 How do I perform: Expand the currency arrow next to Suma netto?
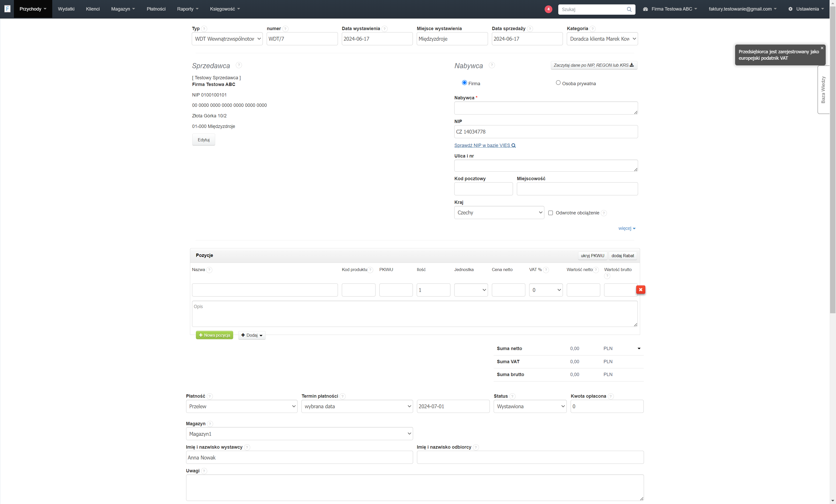point(639,349)
